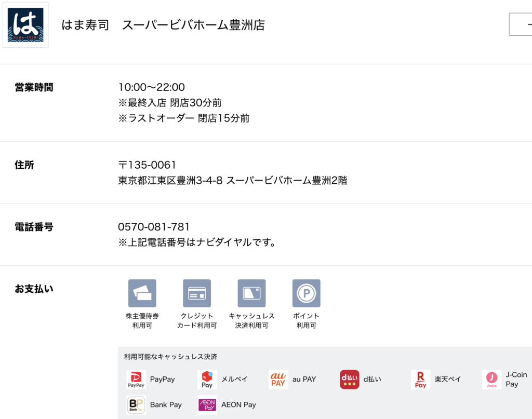Click the d払い text label
Screen dimensions: 532x419
[372, 380]
